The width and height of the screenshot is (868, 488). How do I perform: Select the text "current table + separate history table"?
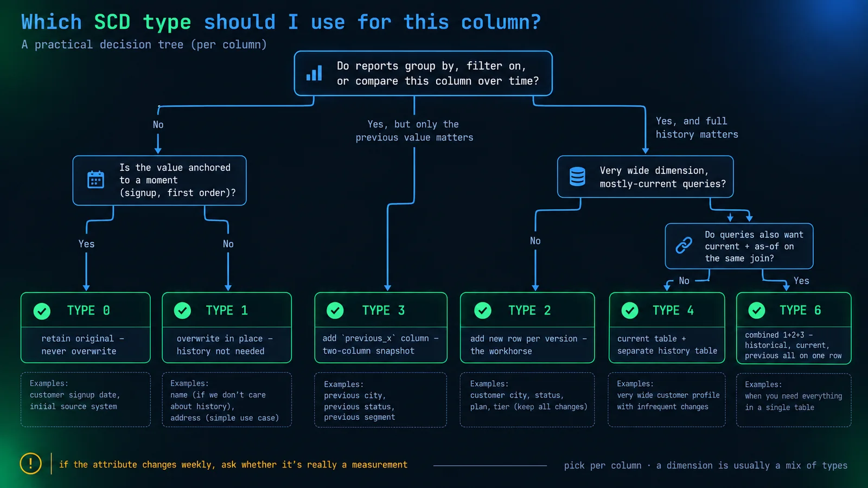(667, 344)
